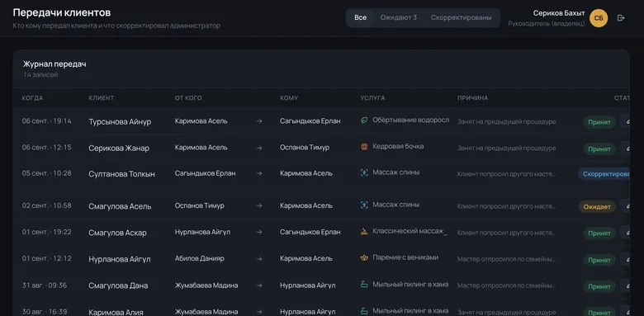Click the Ожидает status badge
The height and width of the screenshot is (316, 644).
point(597,207)
